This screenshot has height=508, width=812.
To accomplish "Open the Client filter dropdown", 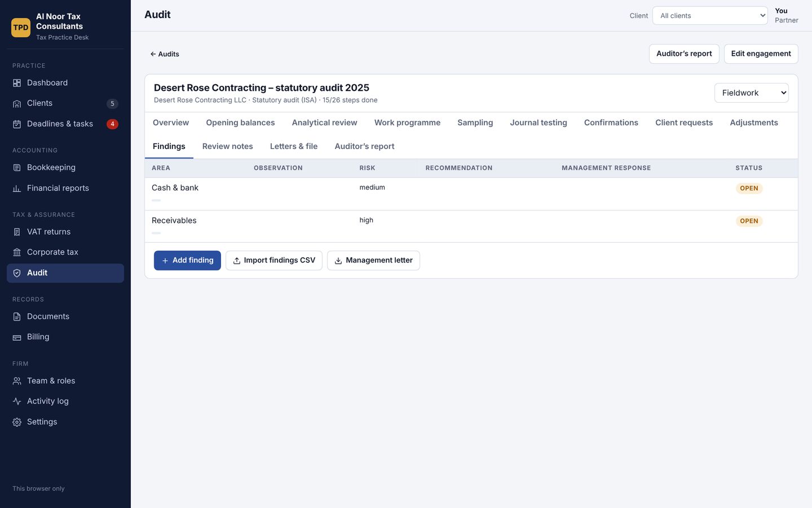I will coord(710,16).
